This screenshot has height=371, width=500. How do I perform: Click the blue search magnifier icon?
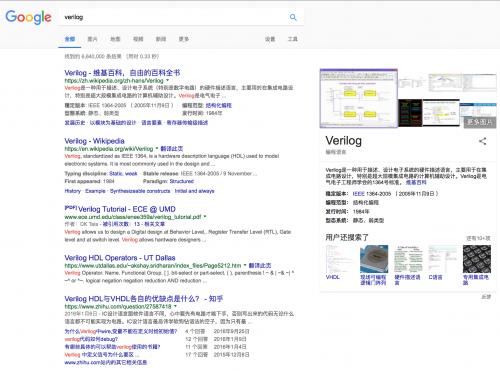click(x=293, y=17)
